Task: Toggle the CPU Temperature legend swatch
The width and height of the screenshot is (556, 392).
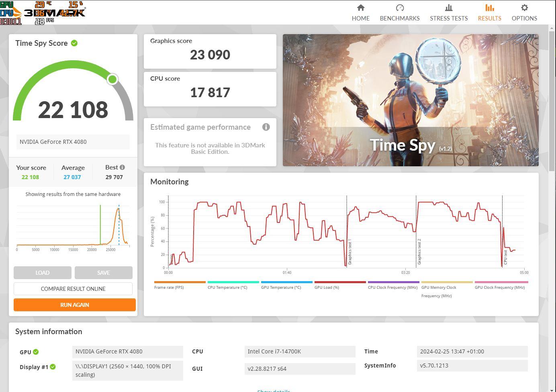Action: [233, 282]
